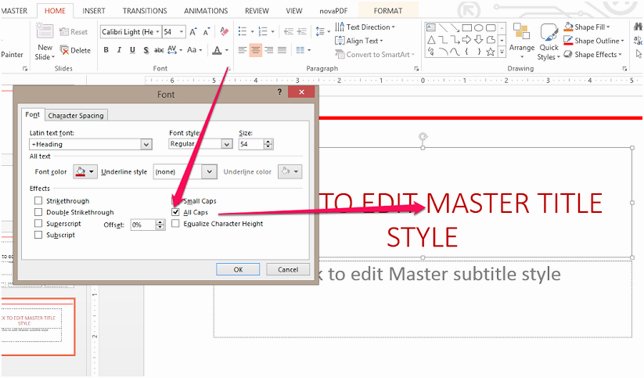This screenshot has width=644, height=378.
Task: Select the title layout thumbnail
Action: pyautogui.click(x=37, y=327)
